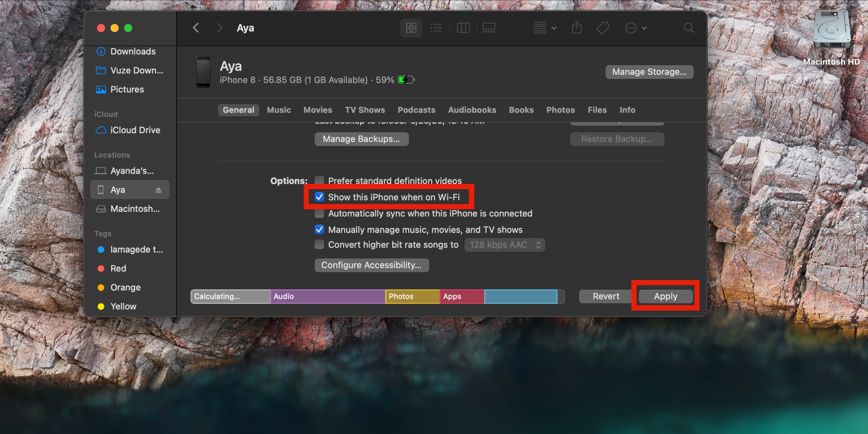868x434 pixels.
Task: Click the Edit Tags icon
Action: 603,28
